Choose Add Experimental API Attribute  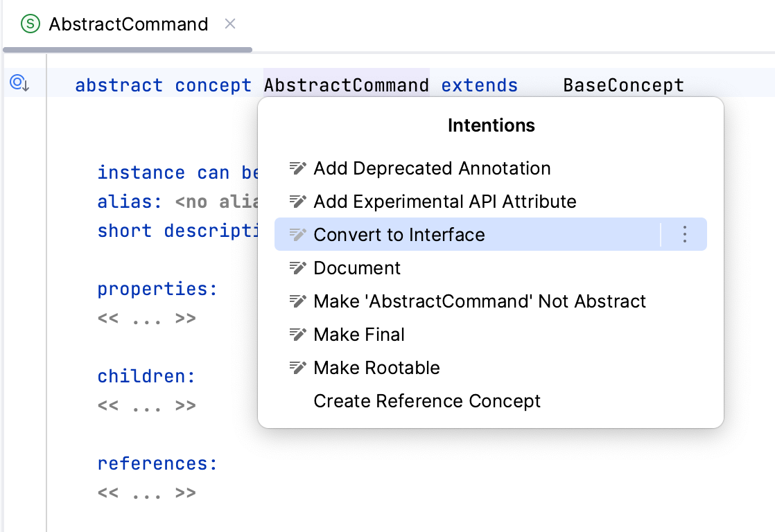point(444,202)
